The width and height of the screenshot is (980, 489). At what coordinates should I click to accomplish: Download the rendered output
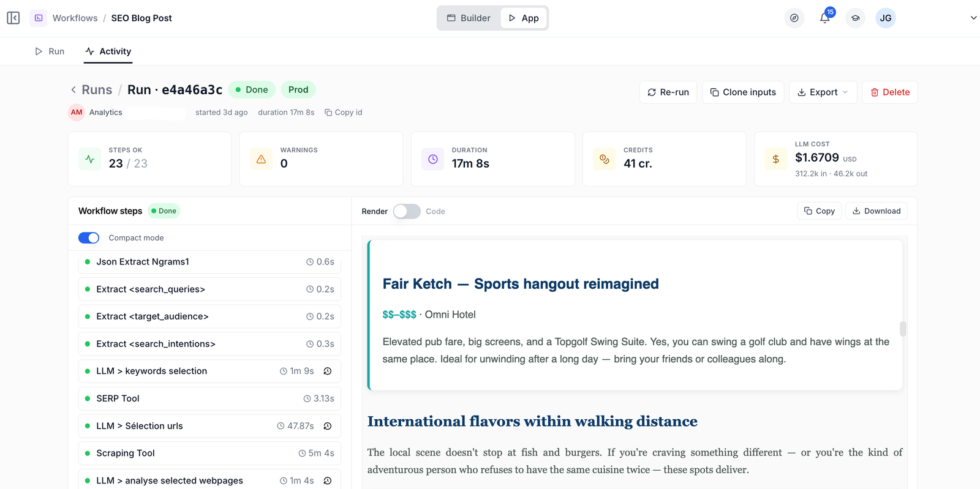(876, 211)
